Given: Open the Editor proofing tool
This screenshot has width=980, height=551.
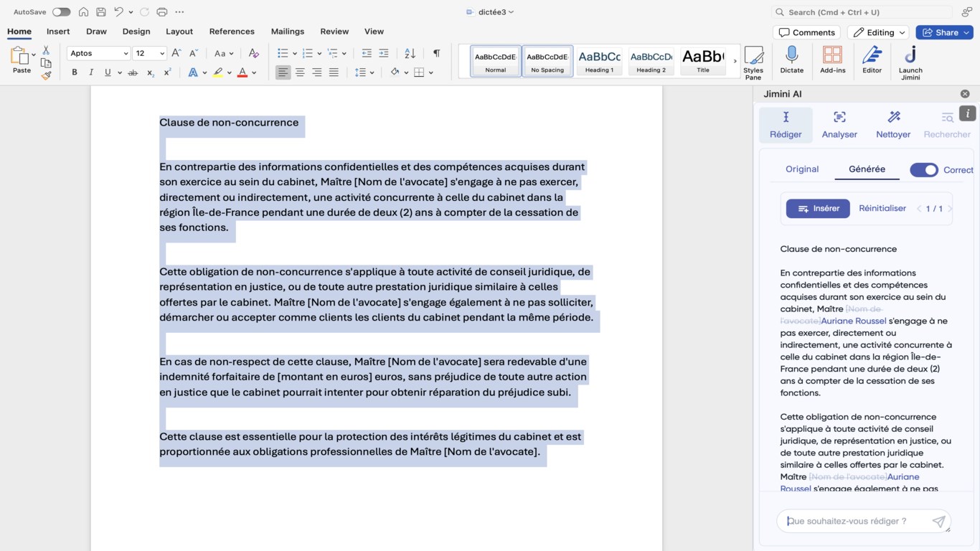Looking at the screenshot, I should click(x=872, y=60).
